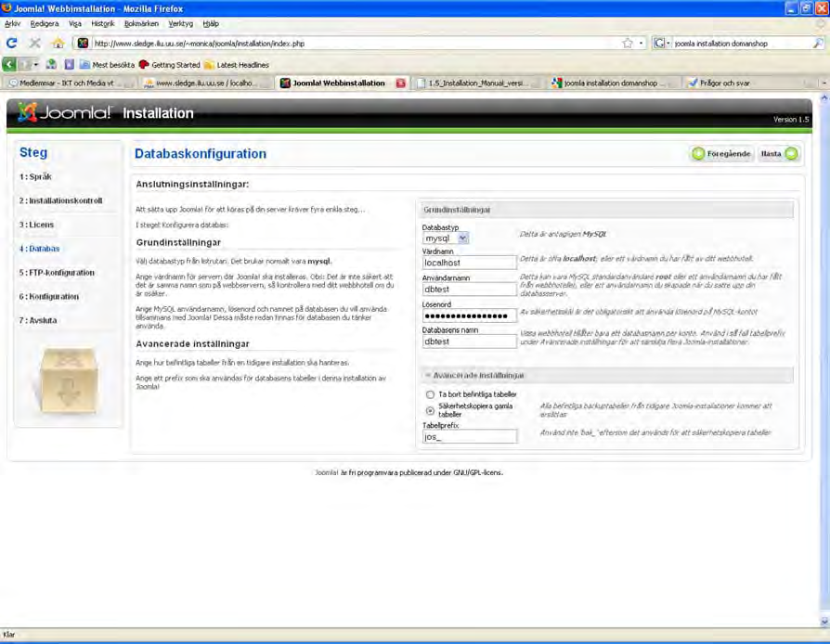Click the vertical scrollbar down arrow
Viewport: 830px width, 644px height.
(x=824, y=621)
